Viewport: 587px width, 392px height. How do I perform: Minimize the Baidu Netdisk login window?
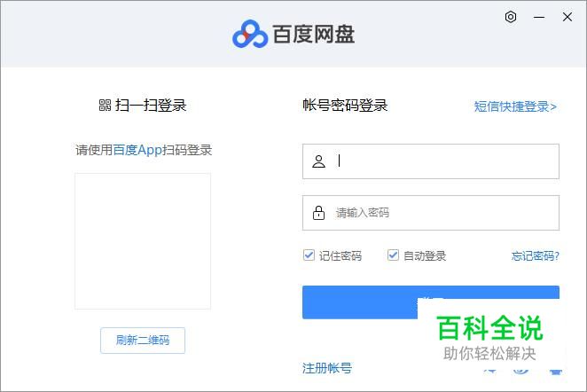539,17
